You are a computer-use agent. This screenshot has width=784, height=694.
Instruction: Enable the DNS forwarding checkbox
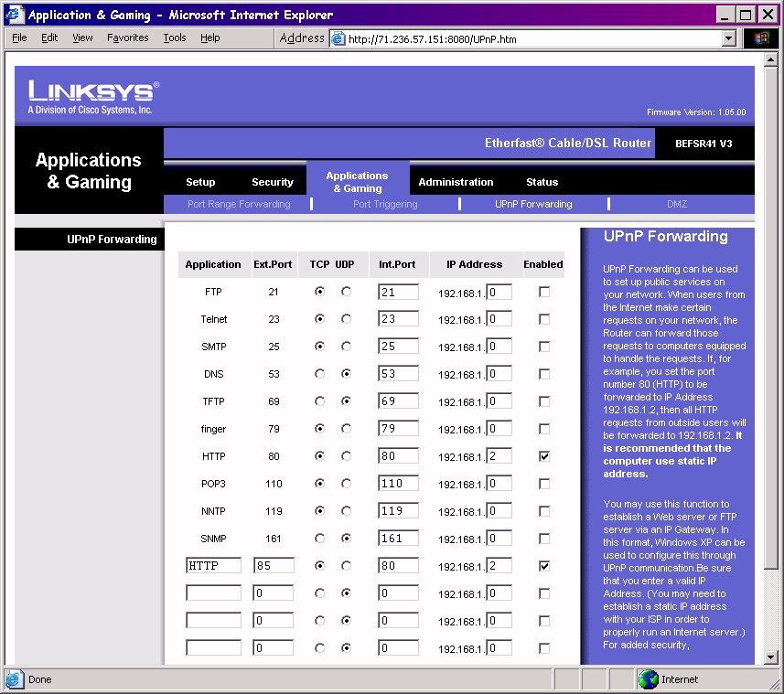(544, 374)
